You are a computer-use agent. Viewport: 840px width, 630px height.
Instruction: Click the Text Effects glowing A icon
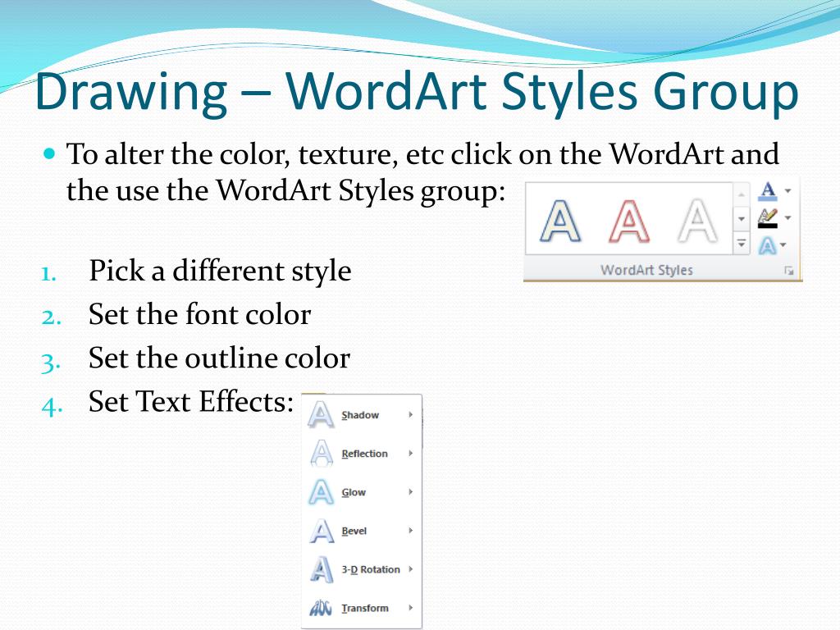click(x=767, y=246)
